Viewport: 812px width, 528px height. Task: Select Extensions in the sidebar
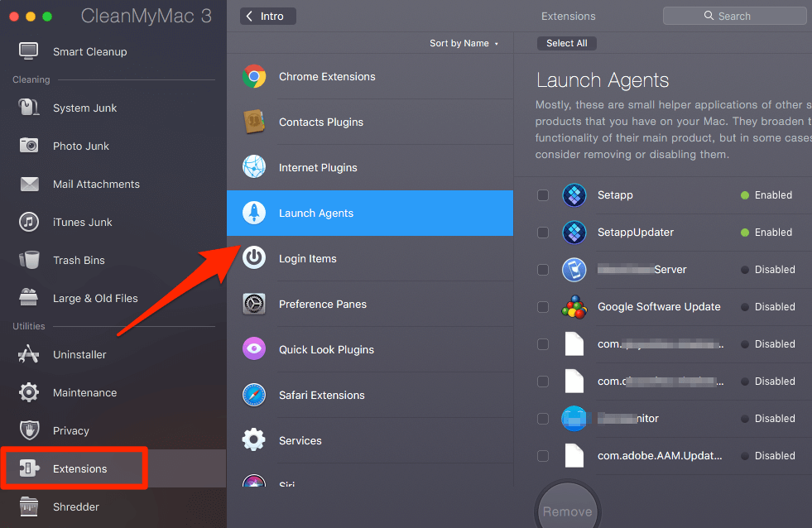pos(113,468)
